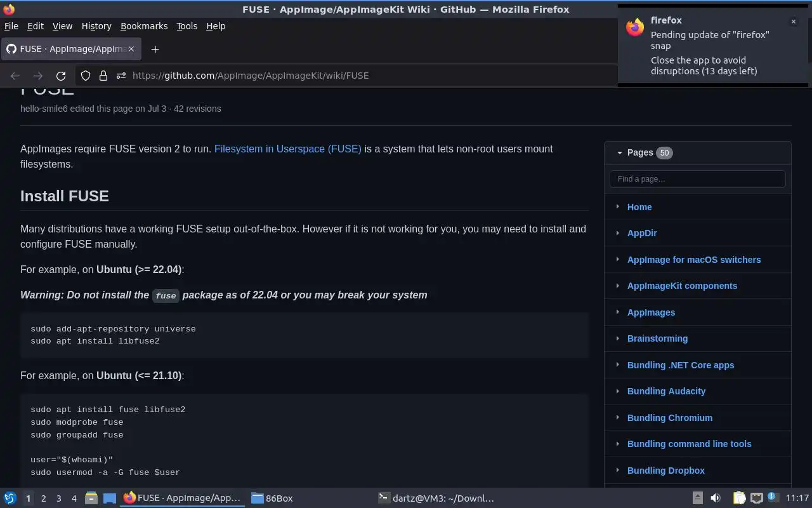This screenshot has width=812, height=508.
Task: Click the browser Back arrow button
Action: click(x=15, y=76)
